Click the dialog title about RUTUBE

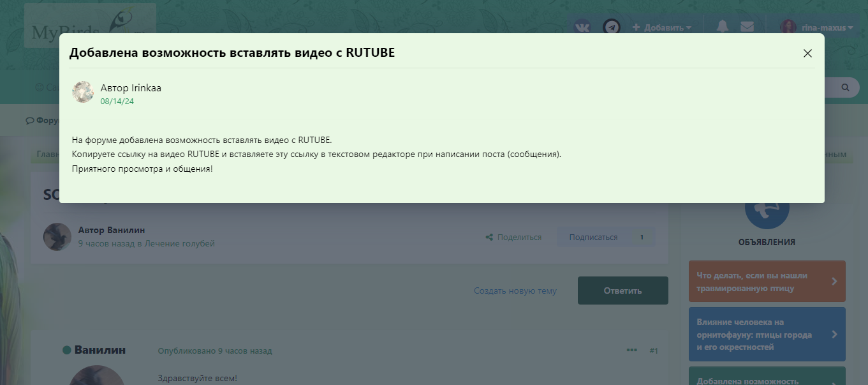tap(232, 53)
